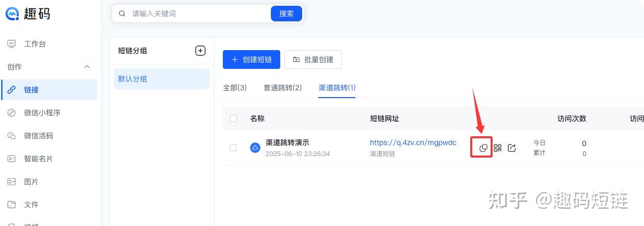
Task: Collapse the 创作 section chevron
Action: coord(87,67)
